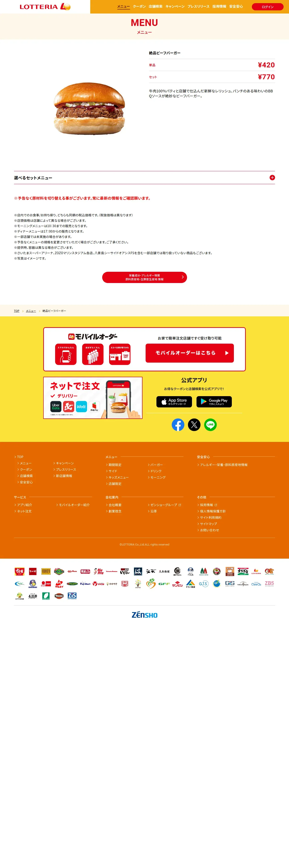This screenshot has width=289, height=868.
Task: Select the ¥420 single item price
Action: coord(266,65)
